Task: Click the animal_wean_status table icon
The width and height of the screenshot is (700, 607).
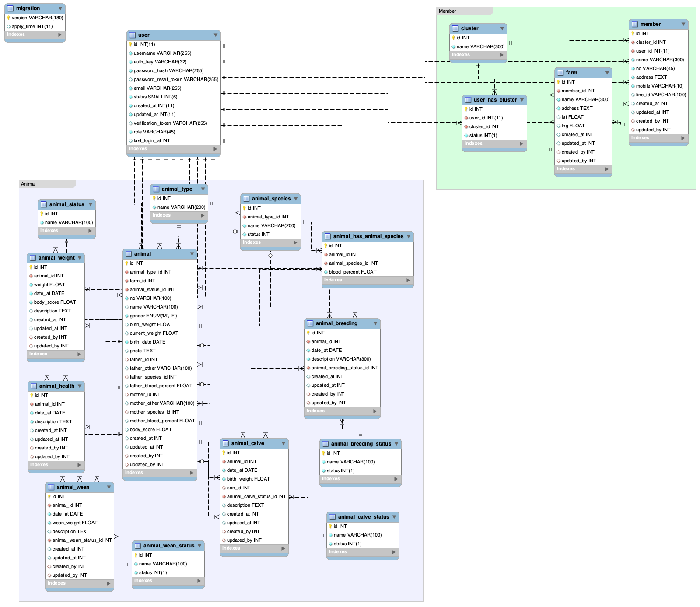Action: pos(138,546)
